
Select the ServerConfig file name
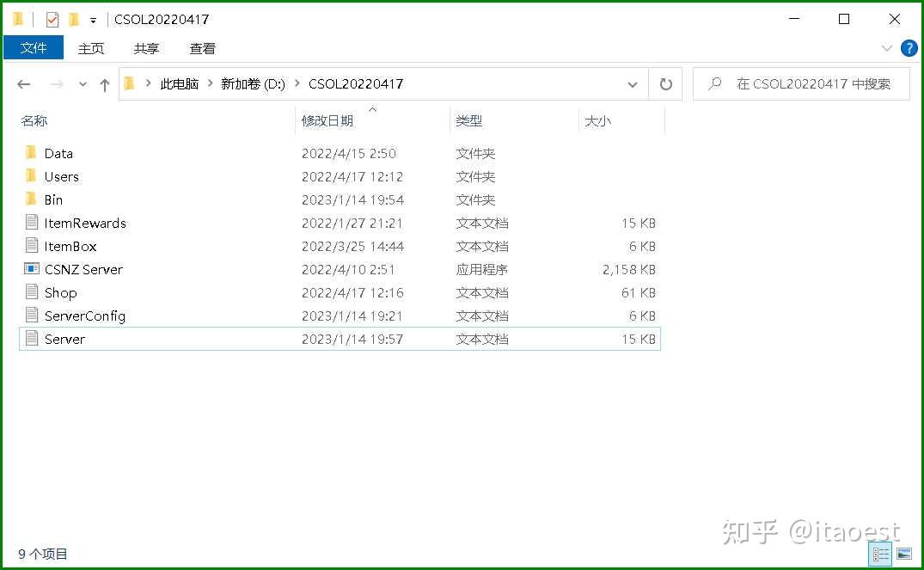pos(85,316)
